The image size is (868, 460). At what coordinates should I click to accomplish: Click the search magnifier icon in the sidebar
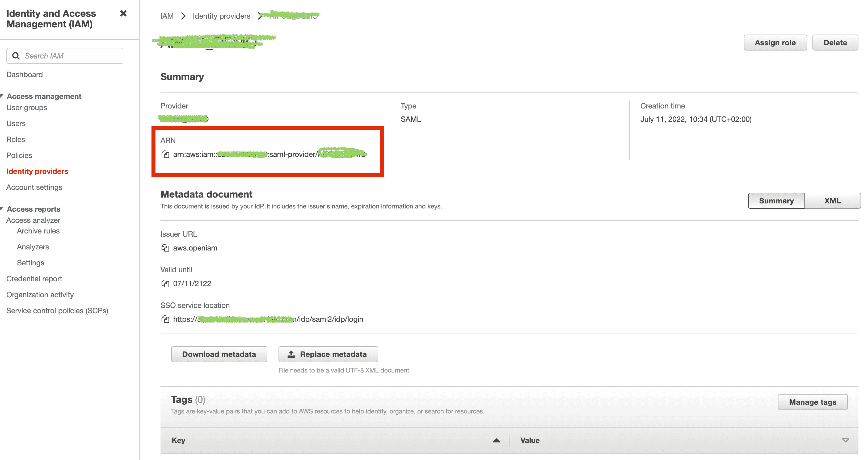click(x=16, y=56)
